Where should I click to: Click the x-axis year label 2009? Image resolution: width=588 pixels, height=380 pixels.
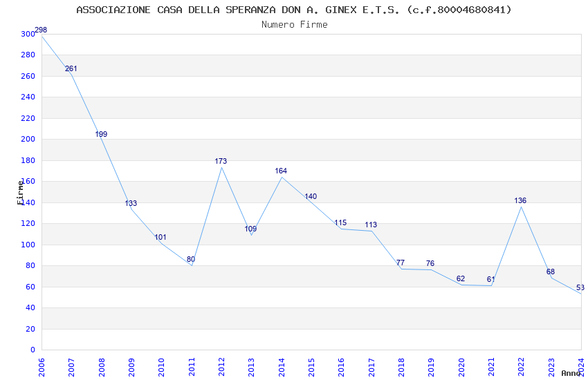click(131, 368)
